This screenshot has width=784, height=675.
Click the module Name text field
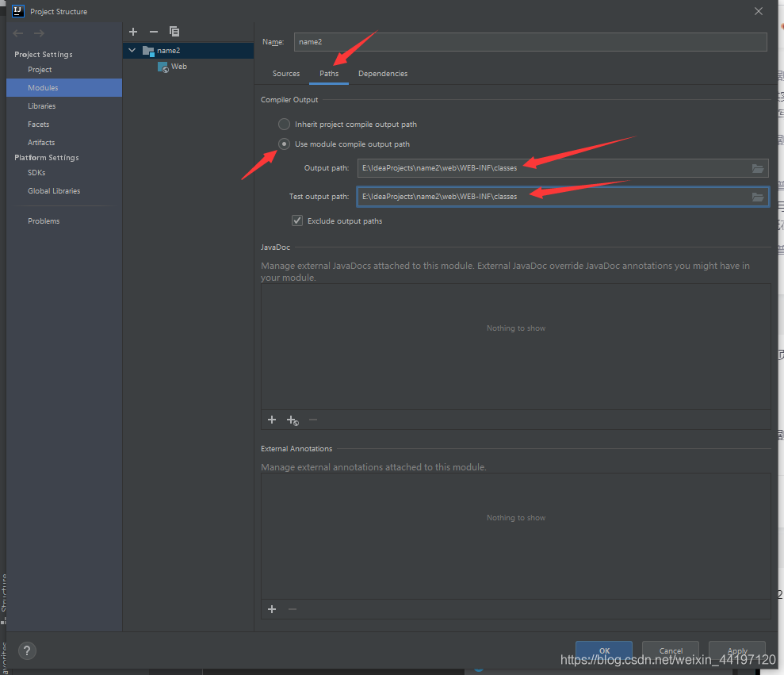pyautogui.click(x=530, y=42)
